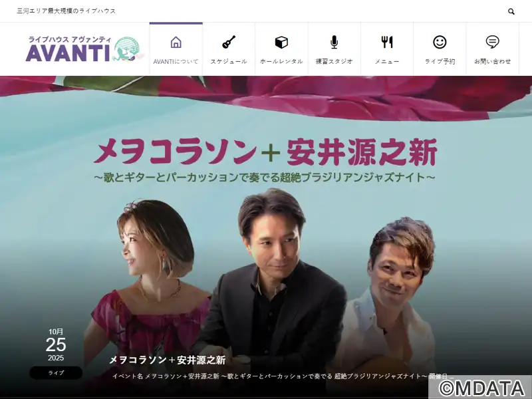Open the ライブ予約 menu label
532x399 pixels.
[x=440, y=61]
